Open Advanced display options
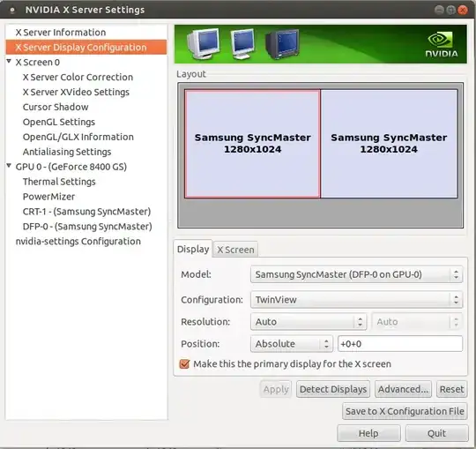The image size is (476, 449). [403, 389]
